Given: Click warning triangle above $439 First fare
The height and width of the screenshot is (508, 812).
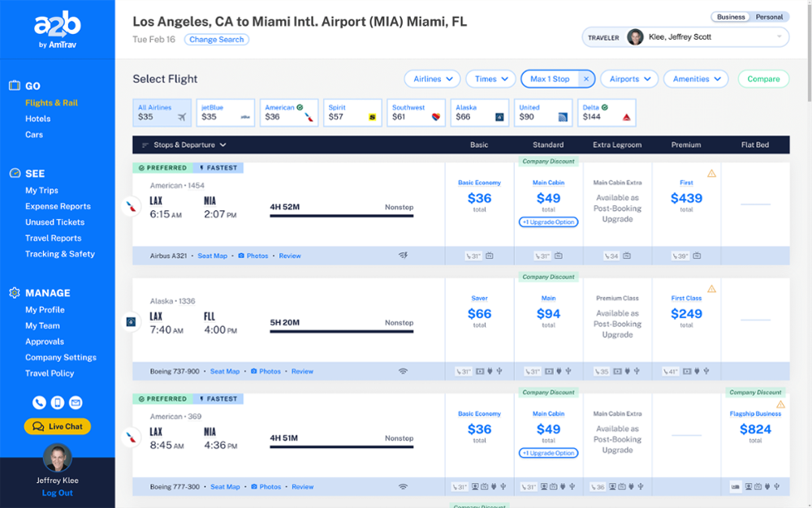Looking at the screenshot, I should tap(711, 174).
